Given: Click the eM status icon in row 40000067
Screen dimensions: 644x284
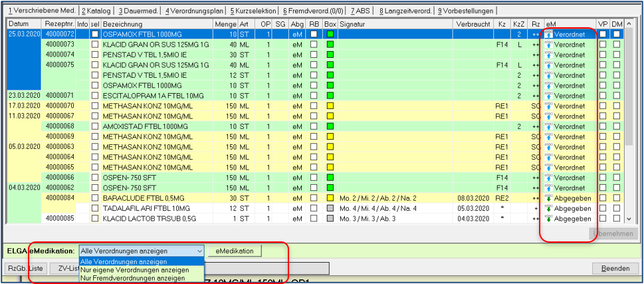Looking at the screenshot, I should [548, 116].
